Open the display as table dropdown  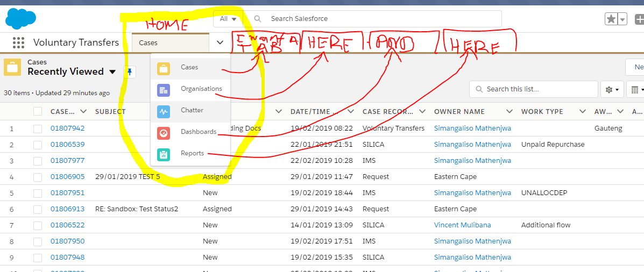[636, 89]
